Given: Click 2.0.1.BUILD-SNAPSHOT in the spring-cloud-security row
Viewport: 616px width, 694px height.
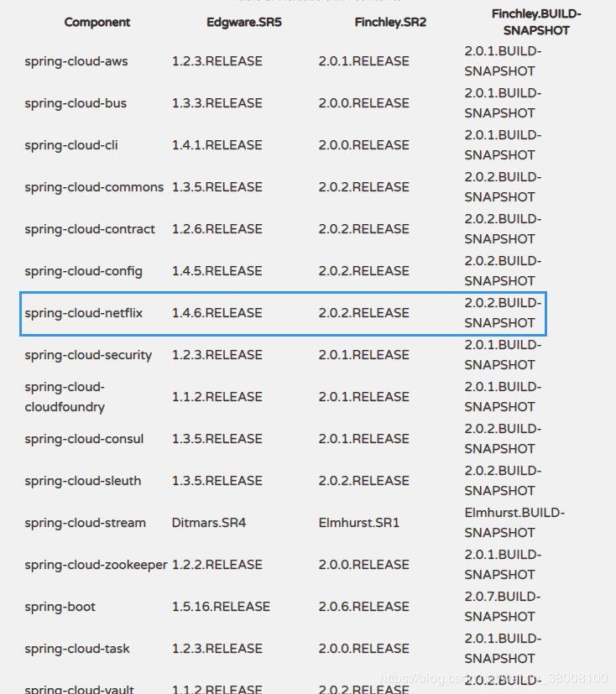Looking at the screenshot, I should (x=503, y=355).
